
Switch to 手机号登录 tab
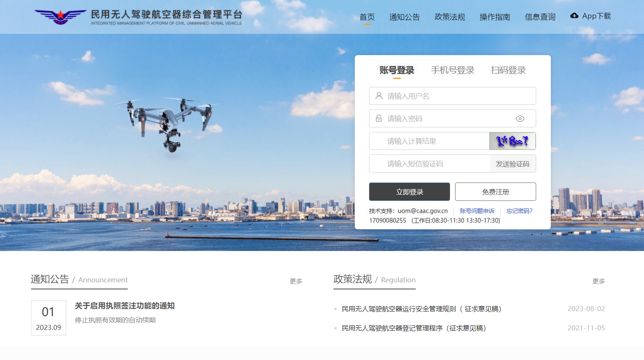[453, 70]
